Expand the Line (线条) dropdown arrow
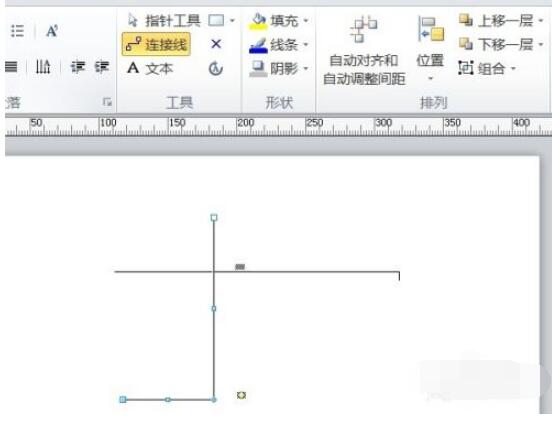The width and height of the screenshot is (552, 423). point(306,45)
